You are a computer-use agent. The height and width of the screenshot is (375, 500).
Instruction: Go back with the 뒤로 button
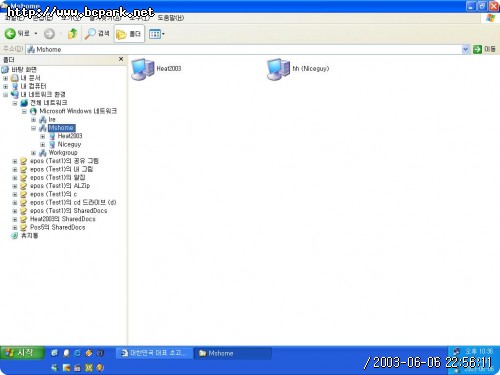point(17,33)
